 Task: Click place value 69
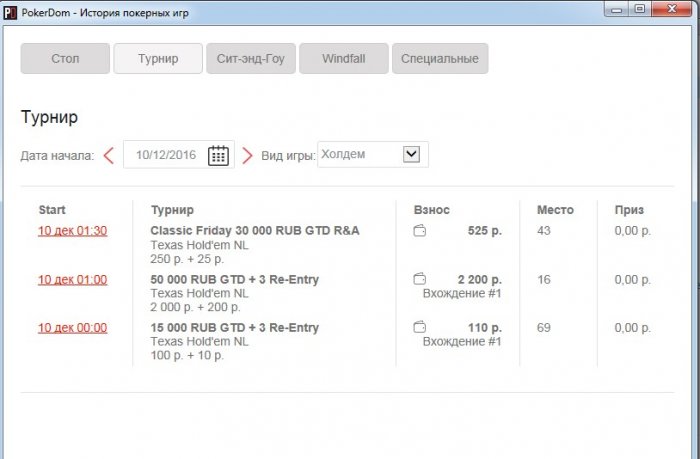(x=544, y=328)
